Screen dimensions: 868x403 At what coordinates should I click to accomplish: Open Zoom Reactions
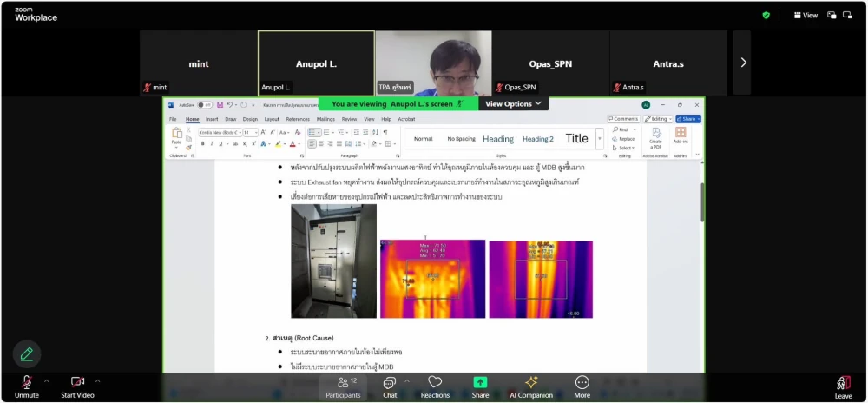tap(435, 387)
